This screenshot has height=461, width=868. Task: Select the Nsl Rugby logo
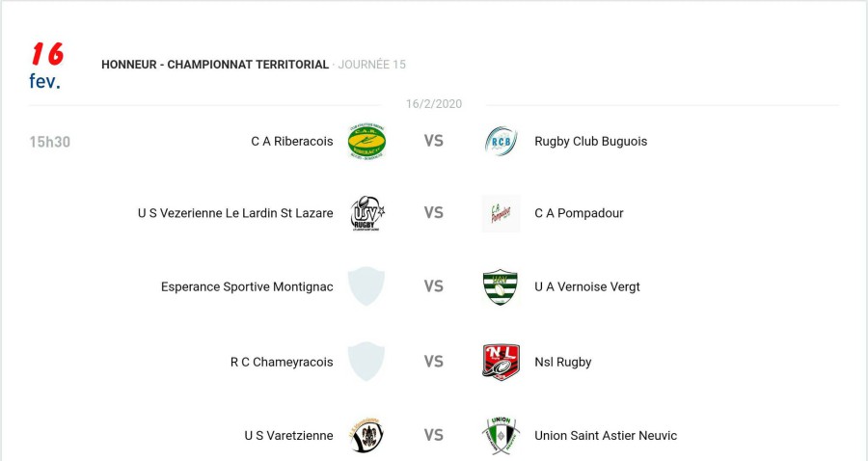[501, 362]
